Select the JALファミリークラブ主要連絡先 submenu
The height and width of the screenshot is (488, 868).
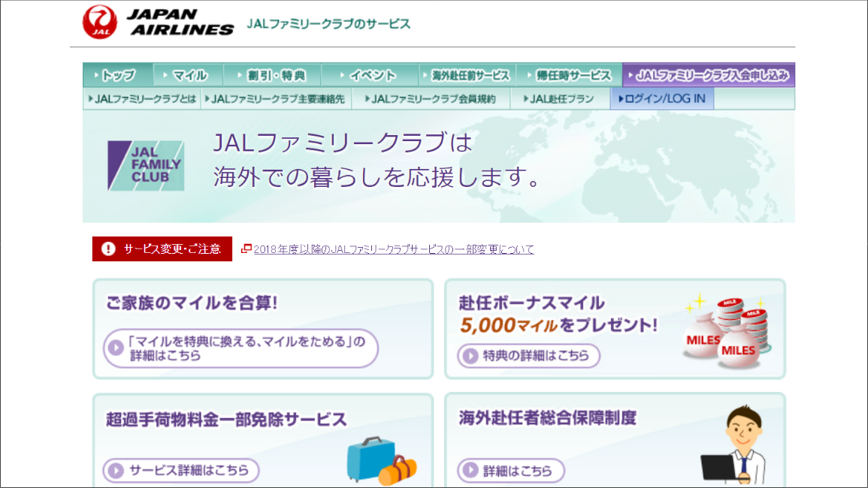[x=276, y=99]
